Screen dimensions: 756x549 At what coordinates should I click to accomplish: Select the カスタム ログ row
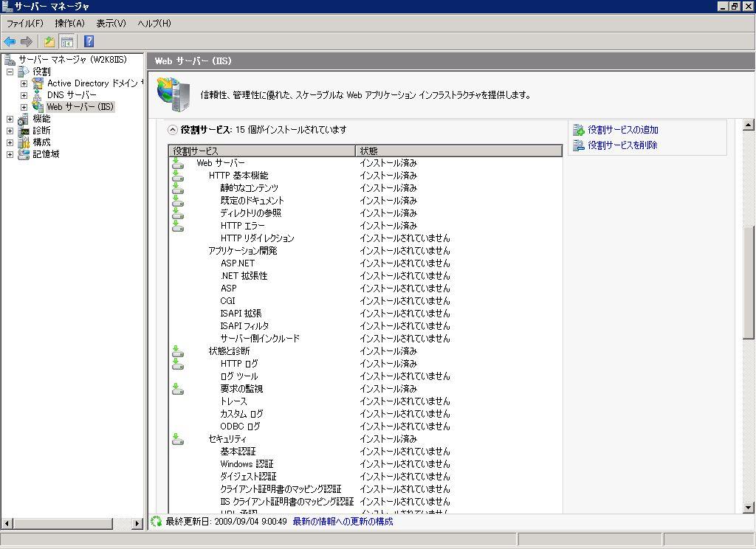(x=365, y=413)
